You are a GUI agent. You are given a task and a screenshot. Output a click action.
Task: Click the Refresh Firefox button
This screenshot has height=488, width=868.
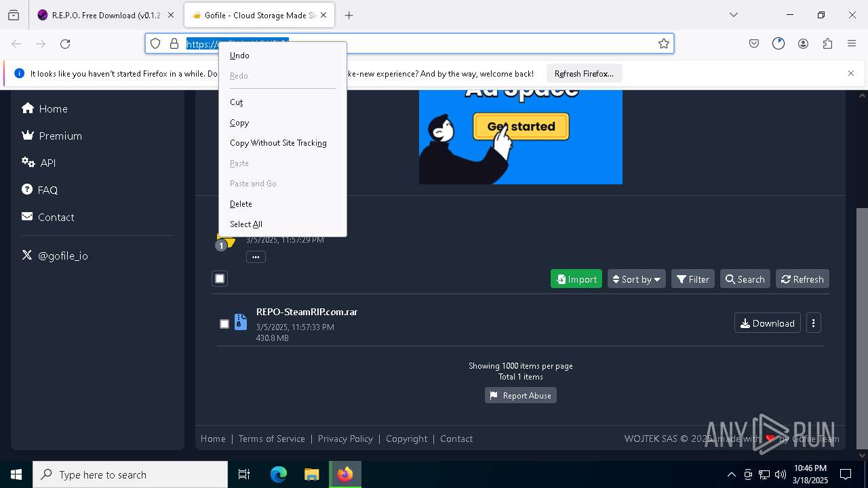point(584,73)
